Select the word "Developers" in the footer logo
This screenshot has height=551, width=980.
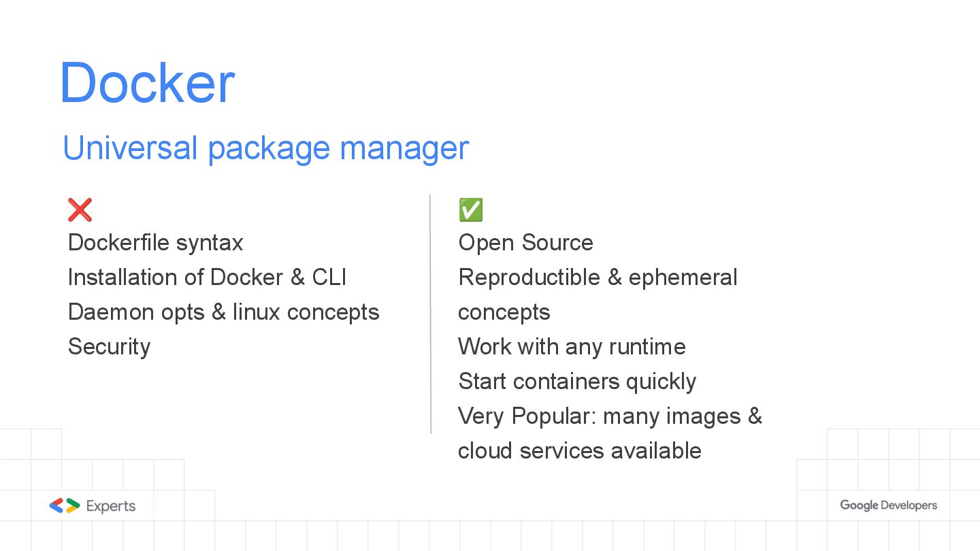909,505
